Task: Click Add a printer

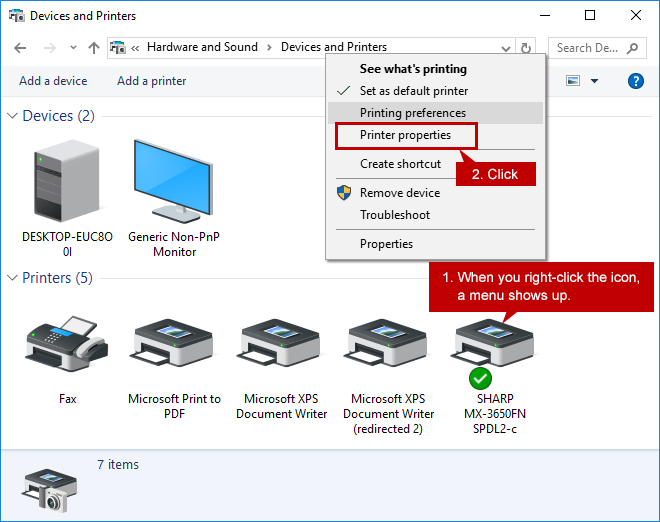Action: pyautogui.click(x=152, y=81)
